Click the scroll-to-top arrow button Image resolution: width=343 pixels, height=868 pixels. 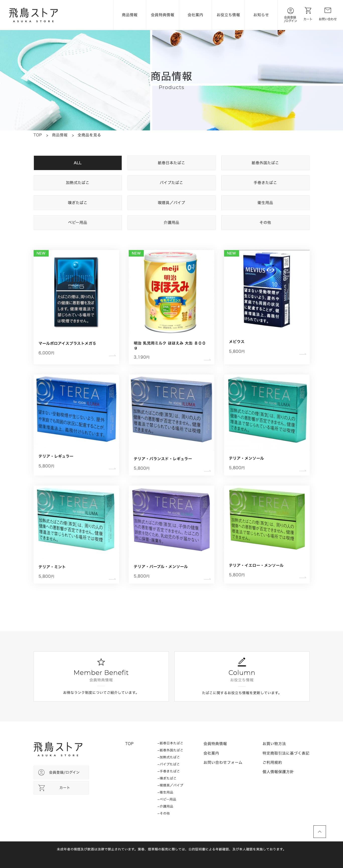click(319, 831)
